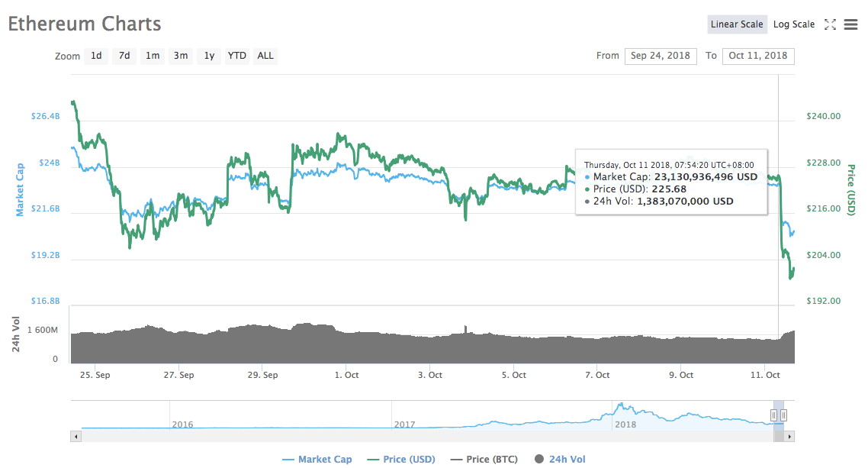Set zoom to ALL
This screenshot has width=868, height=468.
click(x=265, y=56)
